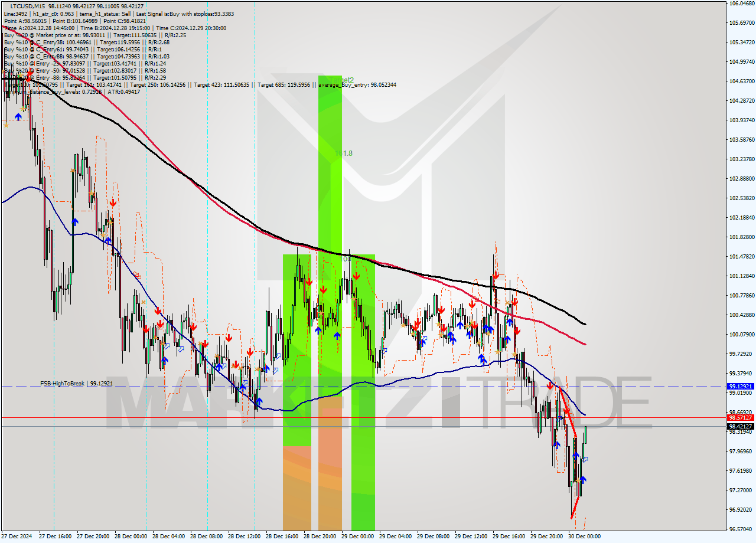Click the '27 Dec 16:00' time axis label
Image resolution: width=756 pixels, height=543 pixels.
click(x=55, y=537)
